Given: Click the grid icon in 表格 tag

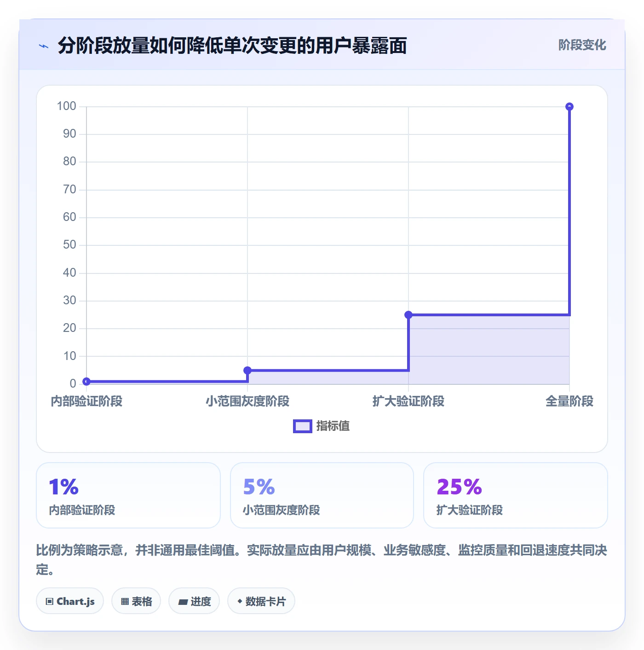Looking at the screenshot, I should pos(125,602).
